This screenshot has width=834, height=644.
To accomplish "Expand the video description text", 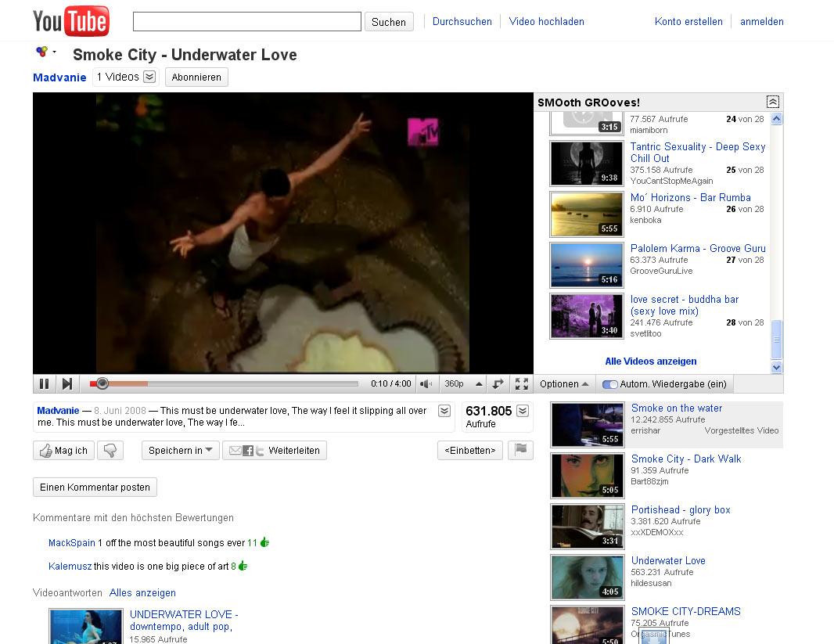I will [444, 411].
